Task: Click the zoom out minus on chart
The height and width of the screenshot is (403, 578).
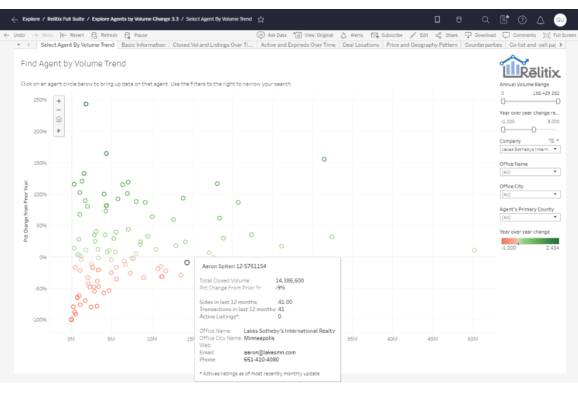Action: click(x=59, y=110)
